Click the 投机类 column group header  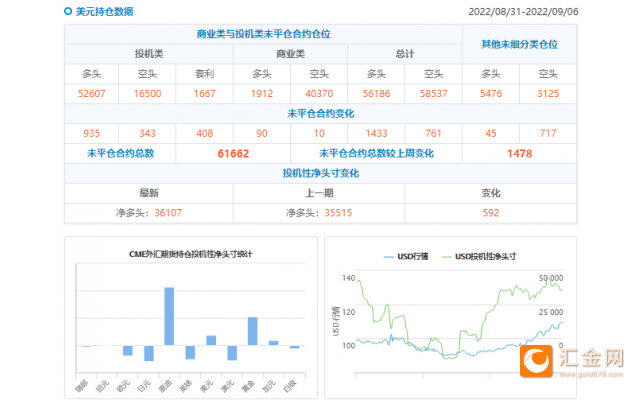tap(149, 54)
